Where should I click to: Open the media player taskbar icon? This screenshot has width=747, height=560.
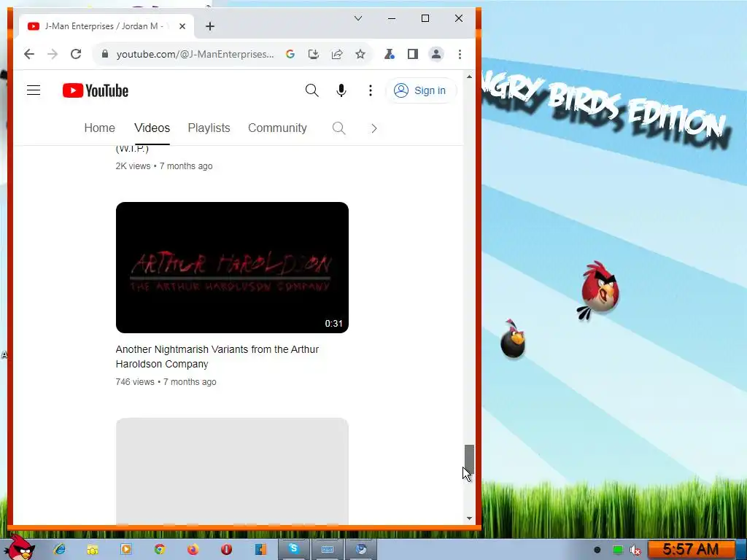coord(125,549)
